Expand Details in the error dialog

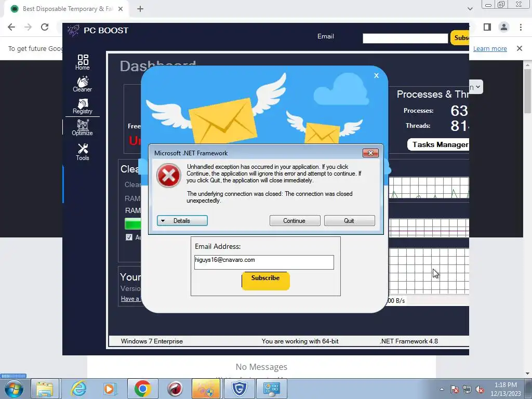pos(182,220)
